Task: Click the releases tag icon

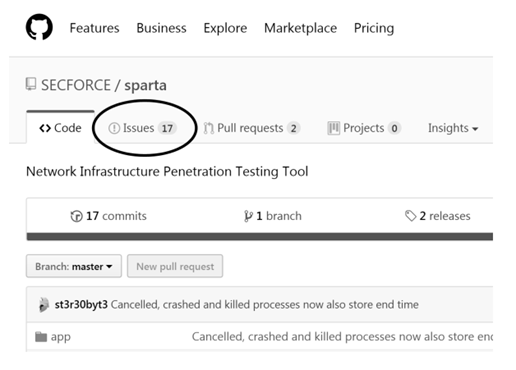Action: pos(411,216)
